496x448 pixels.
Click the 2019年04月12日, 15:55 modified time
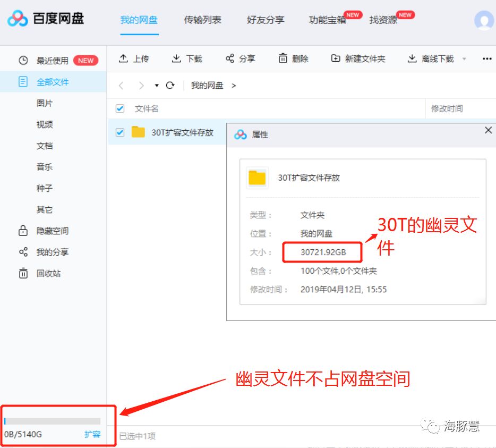coord(344,290)
